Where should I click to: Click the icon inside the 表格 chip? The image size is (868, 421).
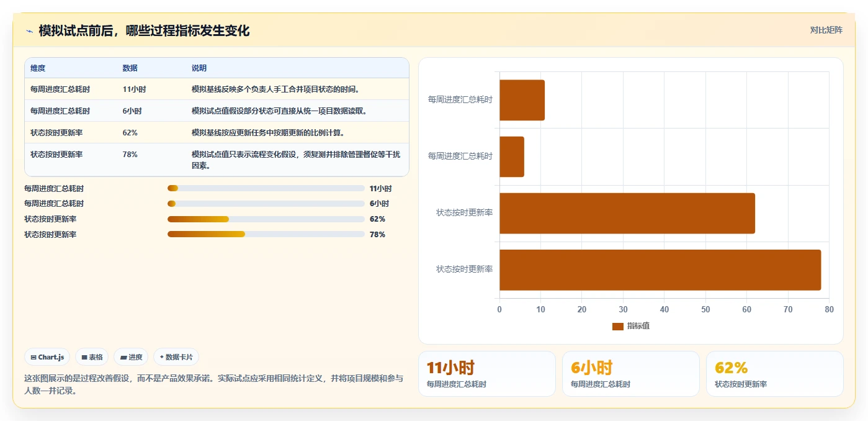(84, 358)
